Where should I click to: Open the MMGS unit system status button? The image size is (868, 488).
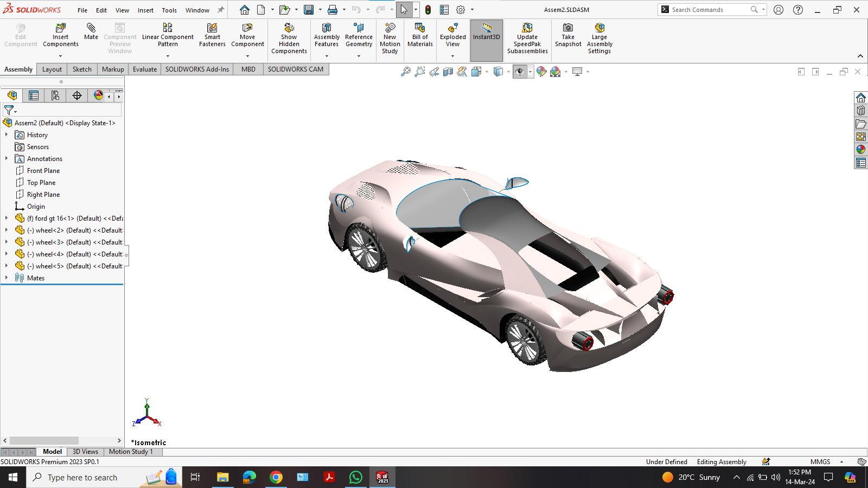click(x=820, y=462)
